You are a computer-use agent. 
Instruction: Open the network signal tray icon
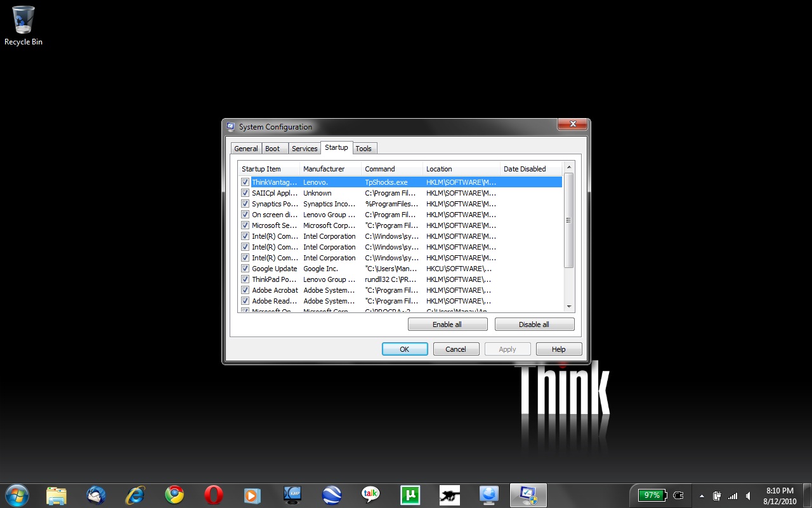[x=733, y=496]
